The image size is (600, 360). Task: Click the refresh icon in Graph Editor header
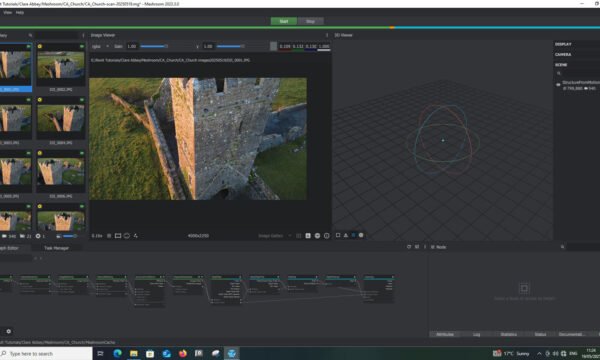(x=409, y=247)
